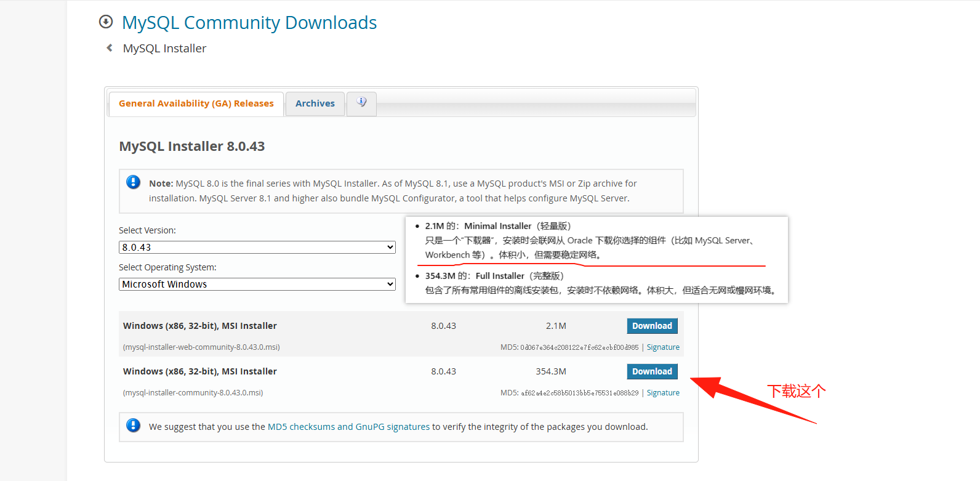This screenshot has width=980, height=481.
Task: Click version 8.0.43 in the 2.1M row
Action: [x=443, y=326]
